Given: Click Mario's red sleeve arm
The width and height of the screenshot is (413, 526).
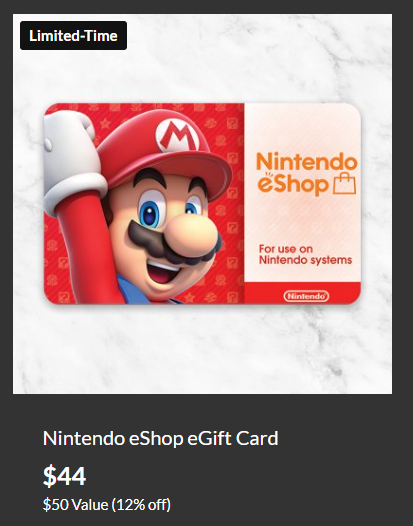Looking at the screenshot, I should (89, 249).
